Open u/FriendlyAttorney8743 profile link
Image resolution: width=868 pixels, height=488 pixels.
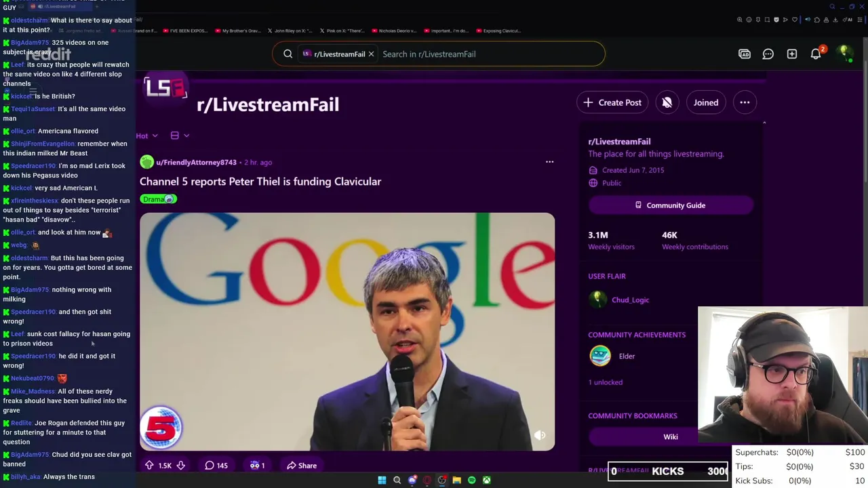(196, 162)
